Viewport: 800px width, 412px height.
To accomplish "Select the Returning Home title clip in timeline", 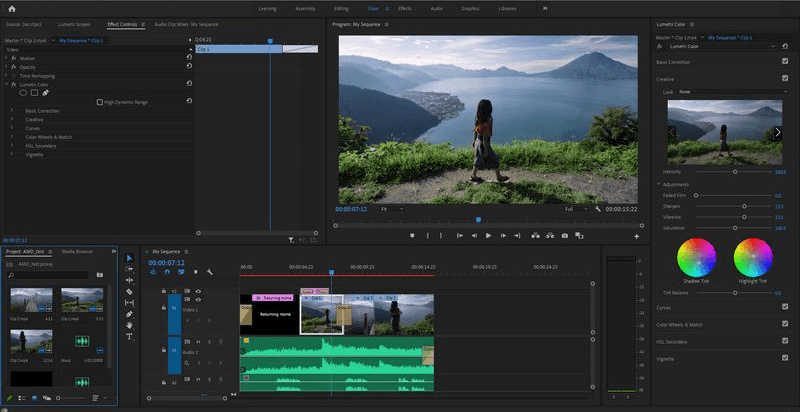I will [275, 315].
